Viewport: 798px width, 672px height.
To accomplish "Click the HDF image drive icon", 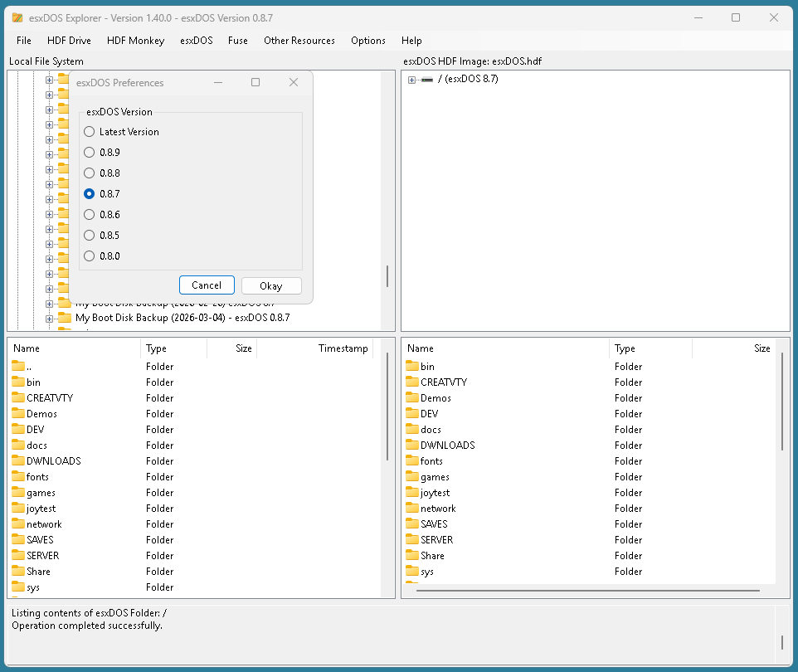I will click(427, 80).
